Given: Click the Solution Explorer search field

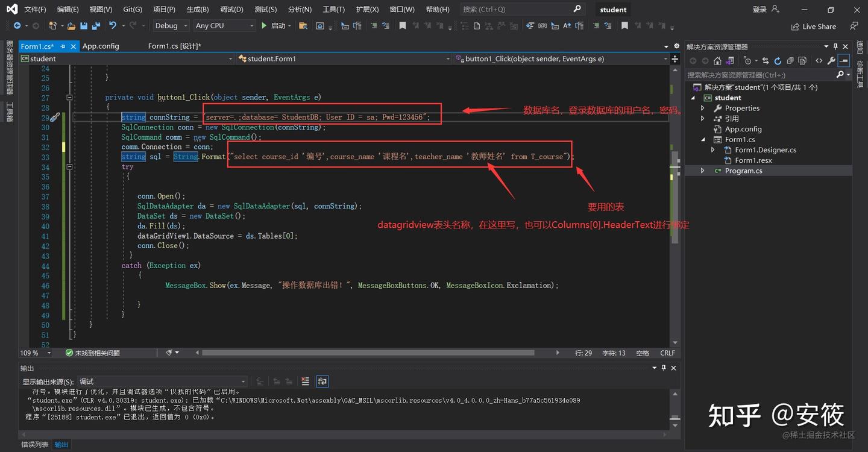Looking at the screenshot, I should (x=766, y=75).
